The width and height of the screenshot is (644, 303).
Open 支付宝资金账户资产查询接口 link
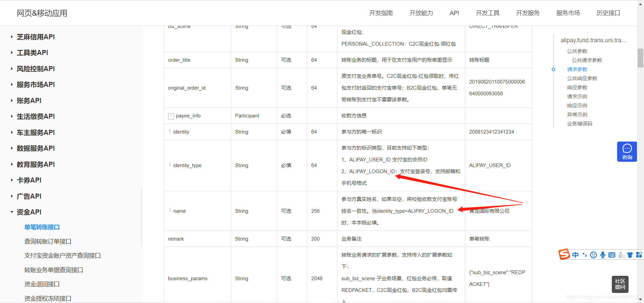point(62,256)
